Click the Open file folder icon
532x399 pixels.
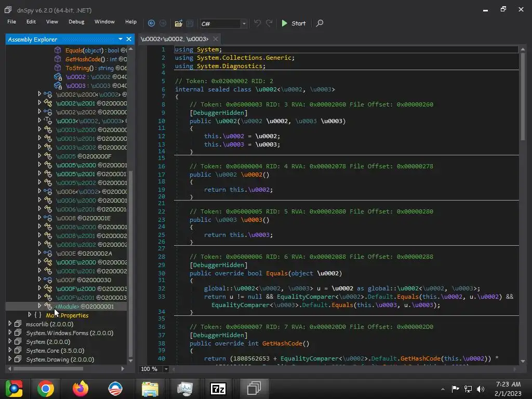pyautogui.click(x=179, y=23)
